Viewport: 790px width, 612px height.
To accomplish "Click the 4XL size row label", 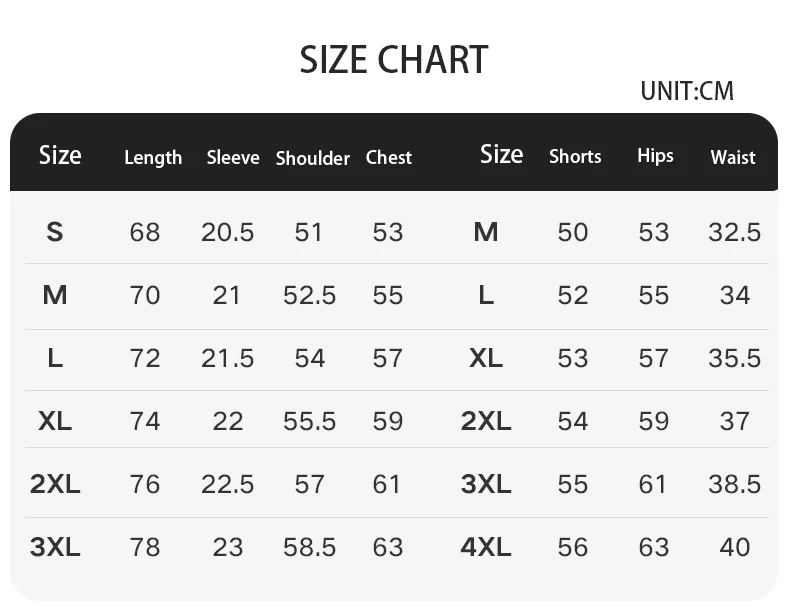I will click(486, 547).
